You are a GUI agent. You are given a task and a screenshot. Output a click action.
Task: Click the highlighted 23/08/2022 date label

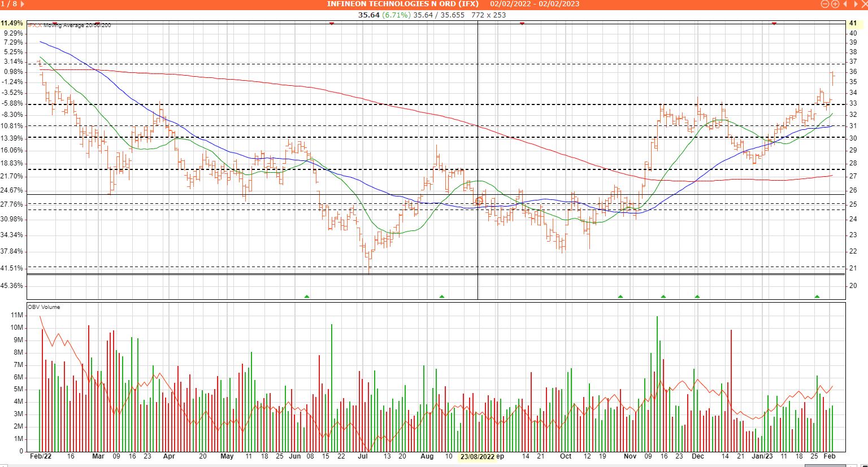[x=478, y=456]
